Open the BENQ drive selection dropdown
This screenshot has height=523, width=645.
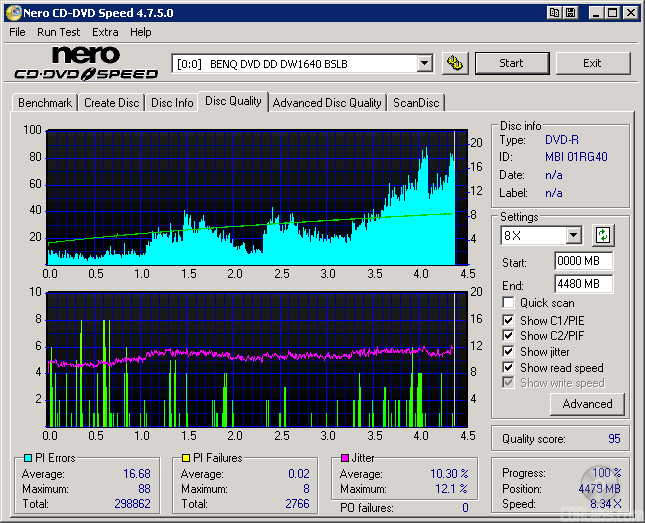424,63
